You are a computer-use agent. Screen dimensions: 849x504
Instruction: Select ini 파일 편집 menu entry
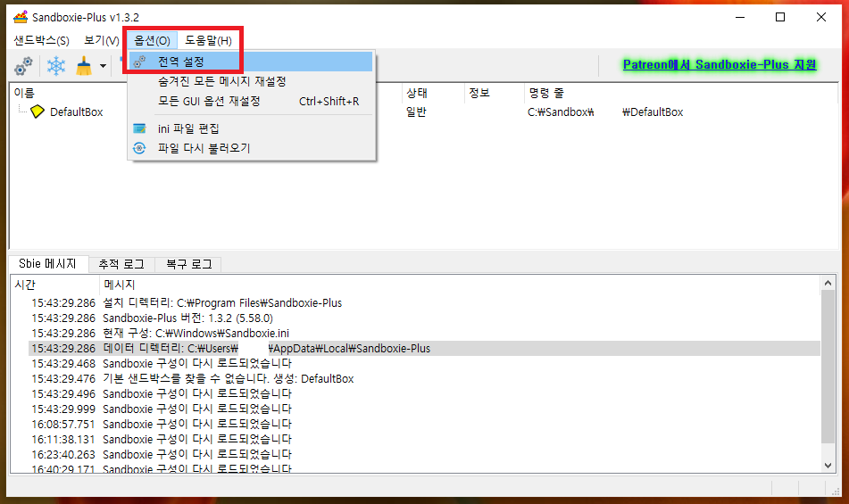[251, 128]
